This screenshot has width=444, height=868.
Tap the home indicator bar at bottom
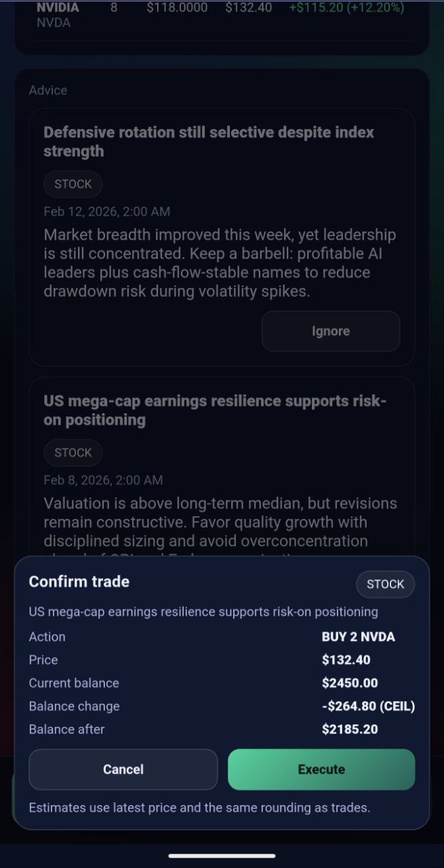[222, 854]
